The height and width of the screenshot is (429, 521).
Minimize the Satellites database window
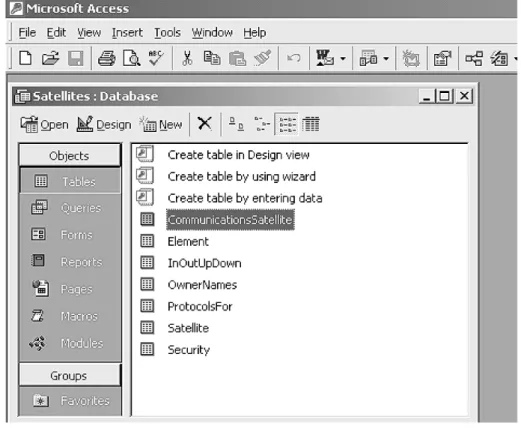(x=427, y=96)
